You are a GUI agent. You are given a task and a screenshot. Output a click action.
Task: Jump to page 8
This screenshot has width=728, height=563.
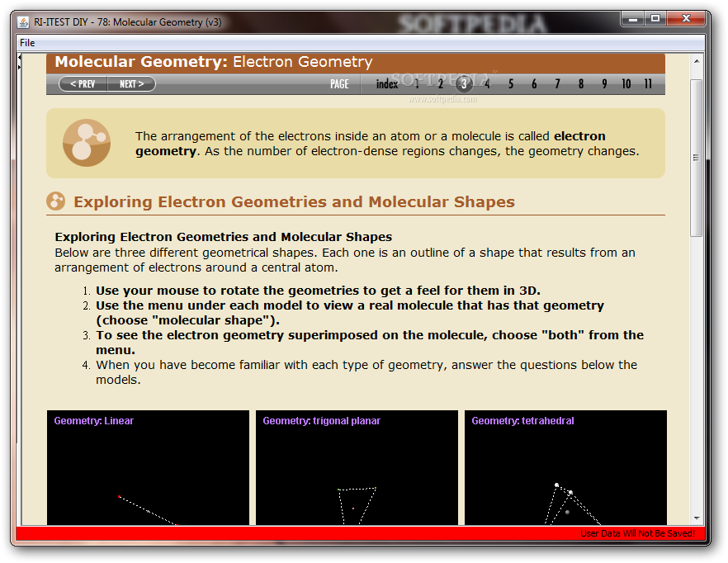click(x=581, y=84)
